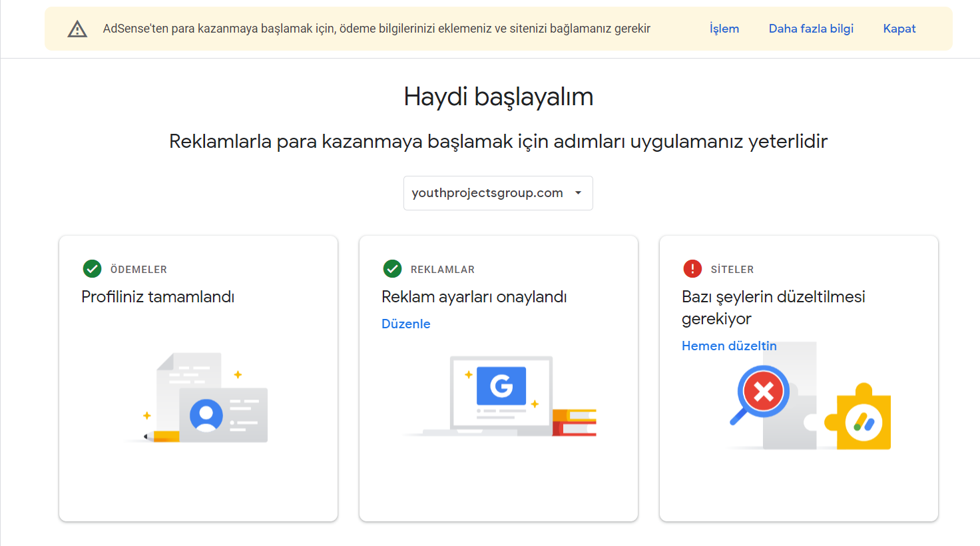The height and width of the screenshot is (546, 980).
Task: Select the ÖDEMELER card heading
Action: (x=138, y=270)
